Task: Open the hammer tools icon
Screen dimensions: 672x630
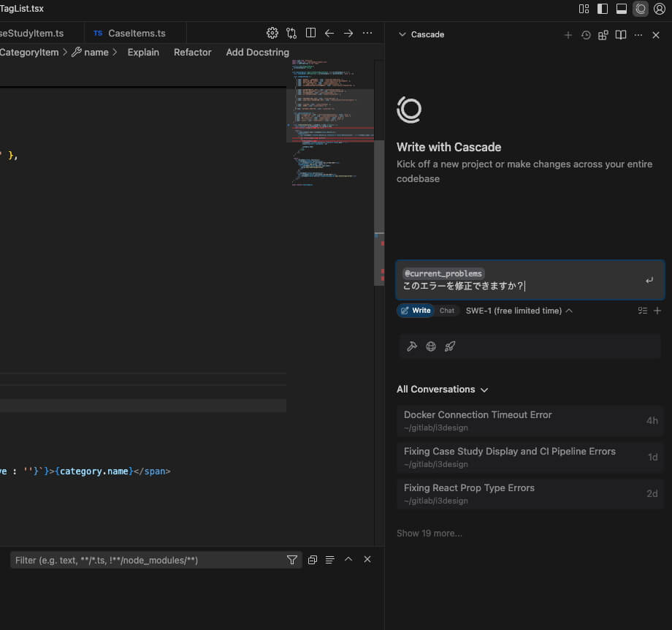Action: click(x=412, y=346)
